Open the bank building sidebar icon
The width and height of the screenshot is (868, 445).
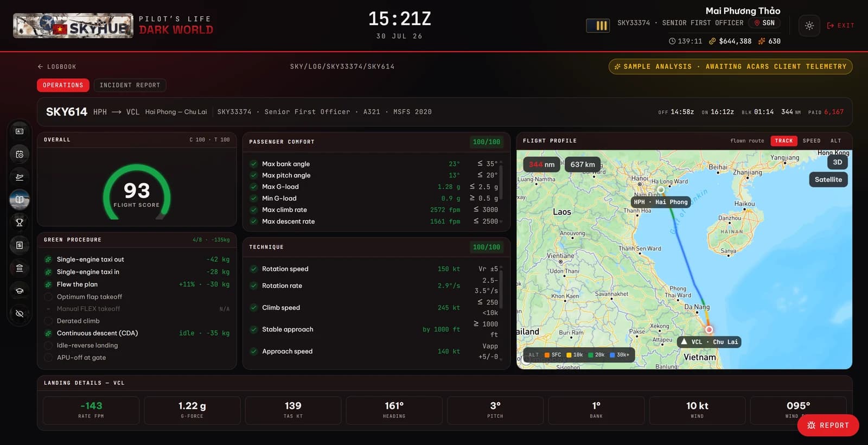tap(20, 268)
